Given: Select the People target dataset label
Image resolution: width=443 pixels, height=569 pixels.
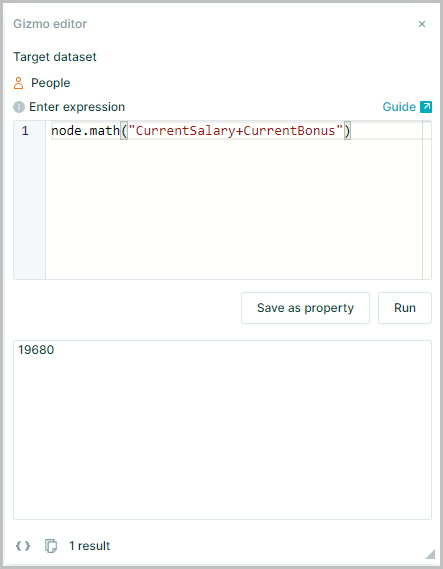Looking at the screenshot, I should (50, 83).
